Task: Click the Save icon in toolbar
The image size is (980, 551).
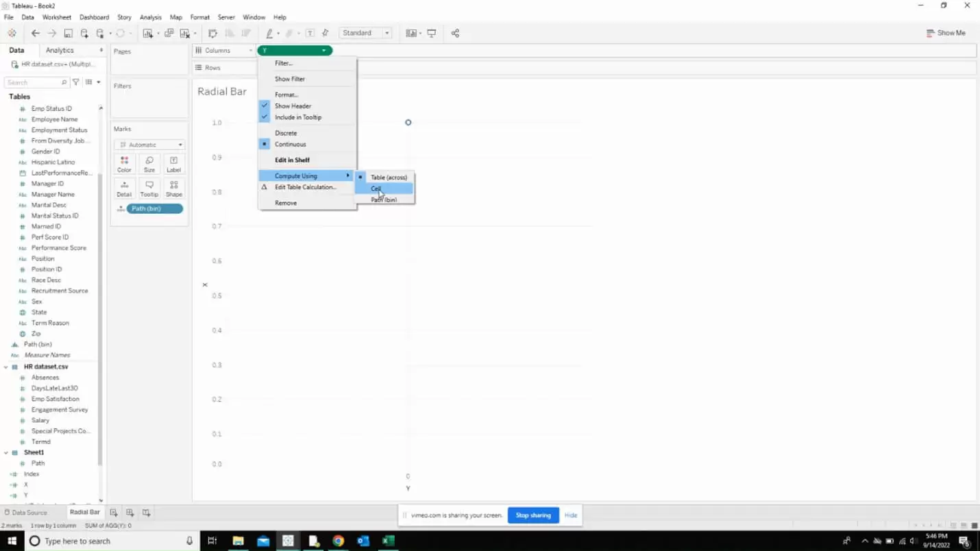Action: (x=68, y=33)
